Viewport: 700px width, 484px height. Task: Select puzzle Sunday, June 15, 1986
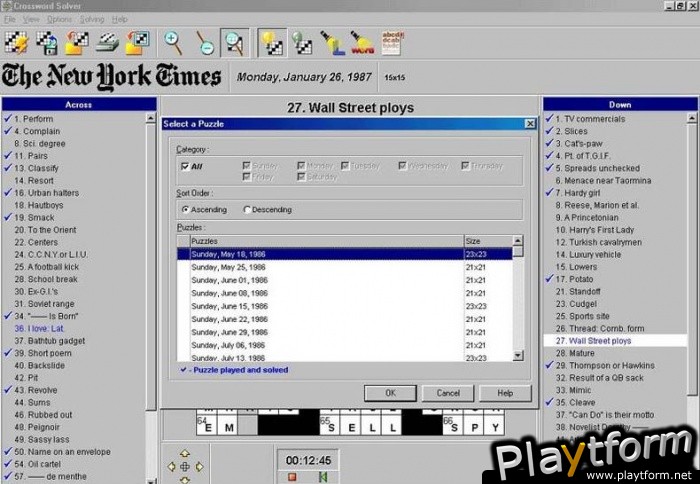click(344, 306)
